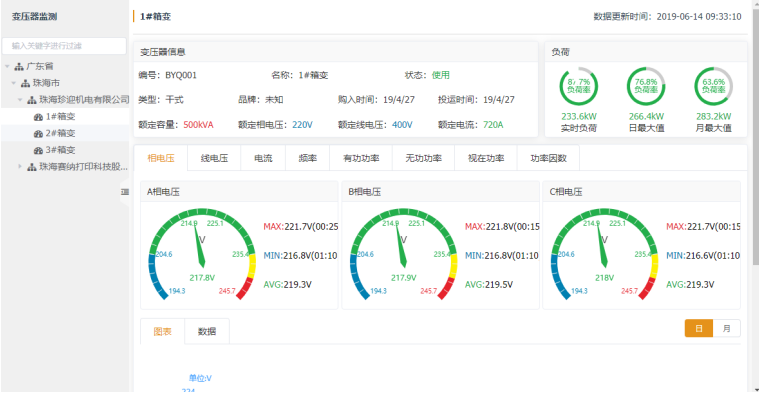This screenshot has height=394, width=759.
Task: Click the organization icon beside 广东省
Action: tap(19, 66)
